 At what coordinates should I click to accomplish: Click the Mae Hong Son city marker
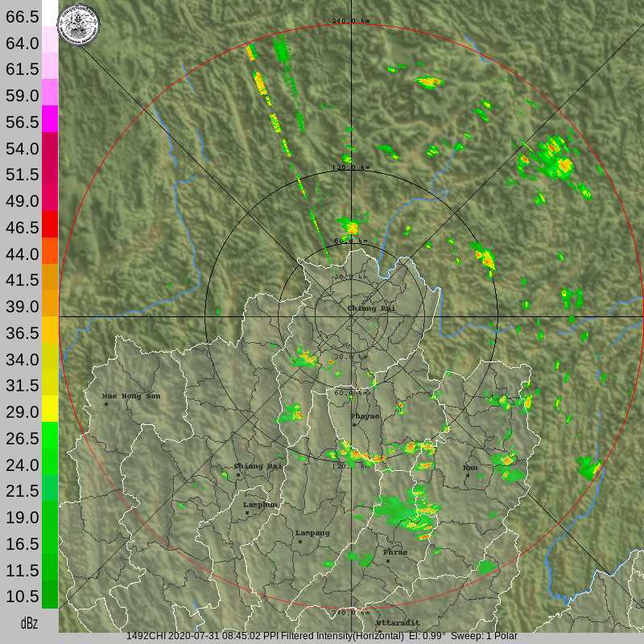pyautogui.click(x=106, y=404)
